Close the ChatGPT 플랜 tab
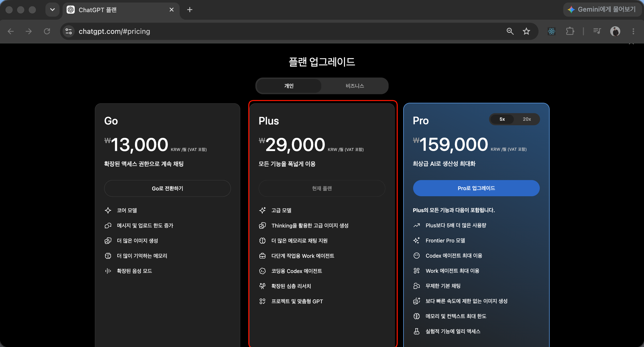644x347 pixels. pos(172,10)
